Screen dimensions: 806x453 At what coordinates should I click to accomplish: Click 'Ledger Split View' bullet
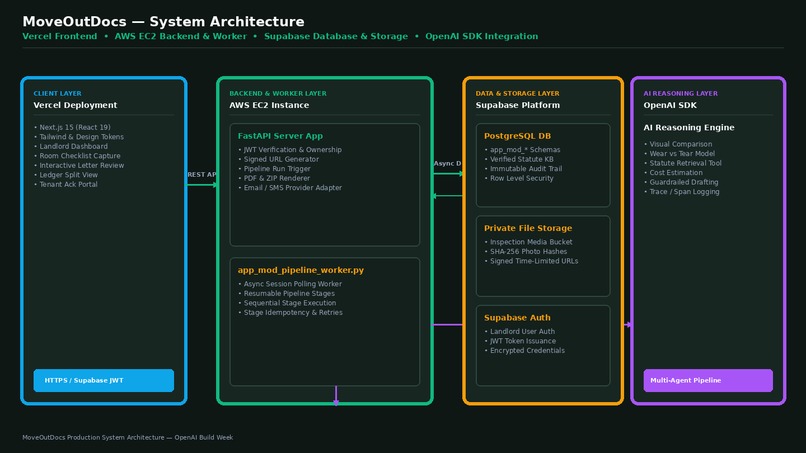pyautogui.click(x=66, y=175)
